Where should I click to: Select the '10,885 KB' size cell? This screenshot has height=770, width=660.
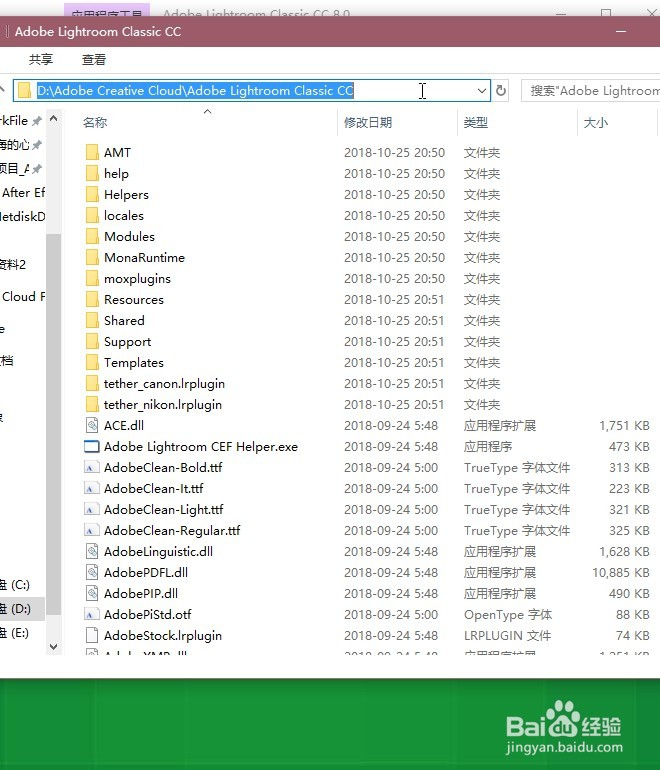(x=621, y=573)
